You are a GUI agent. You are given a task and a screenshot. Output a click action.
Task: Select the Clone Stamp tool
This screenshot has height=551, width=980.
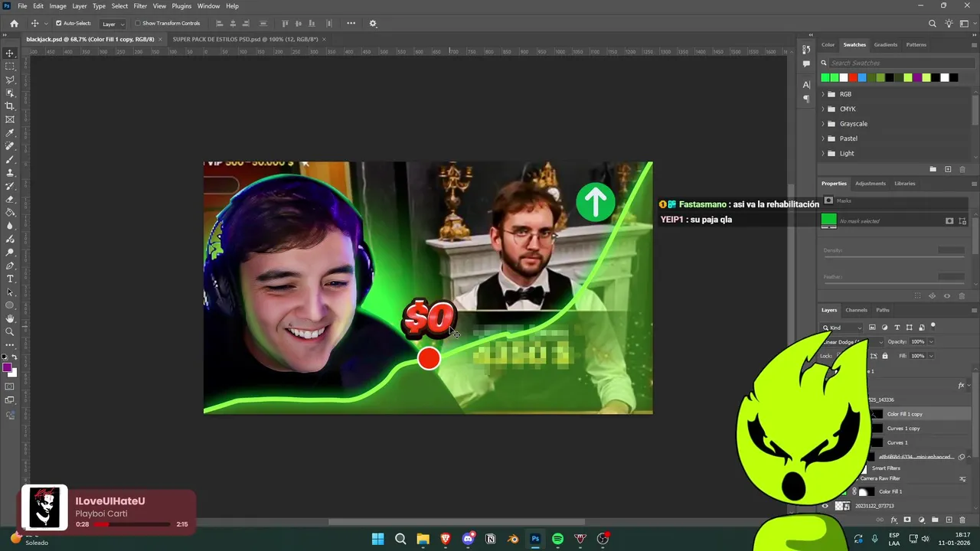[10, 173]
